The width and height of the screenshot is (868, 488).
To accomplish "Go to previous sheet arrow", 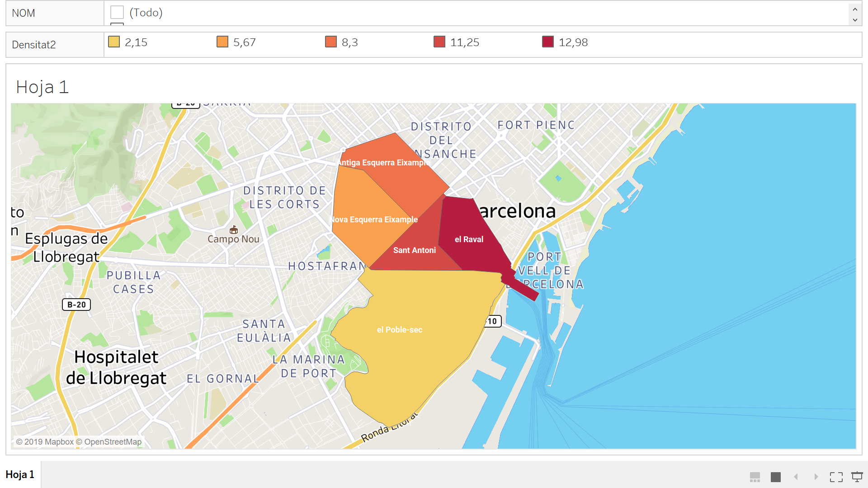I will tap(796, 477).
